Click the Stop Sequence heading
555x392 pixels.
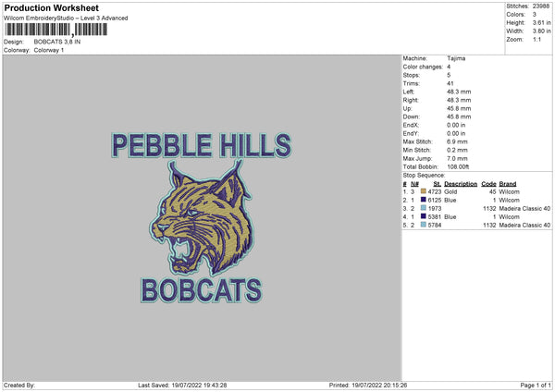click(x=424, y=175)
